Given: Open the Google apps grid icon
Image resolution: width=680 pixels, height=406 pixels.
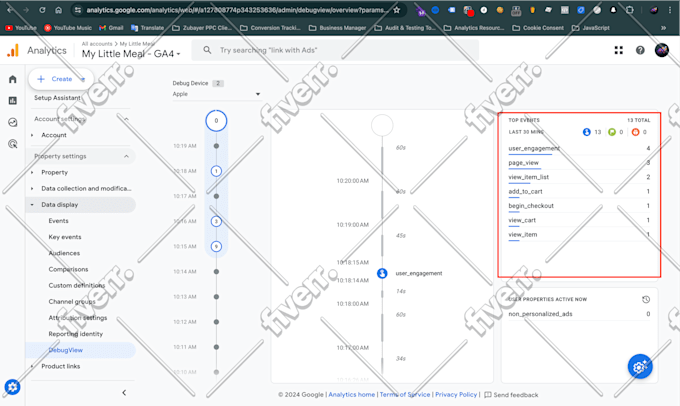Looking at the screenshot, I should tap(618, 50).
